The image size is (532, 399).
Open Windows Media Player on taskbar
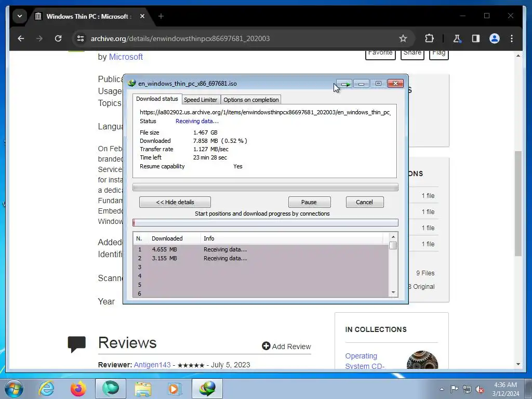tap(175, 389)
